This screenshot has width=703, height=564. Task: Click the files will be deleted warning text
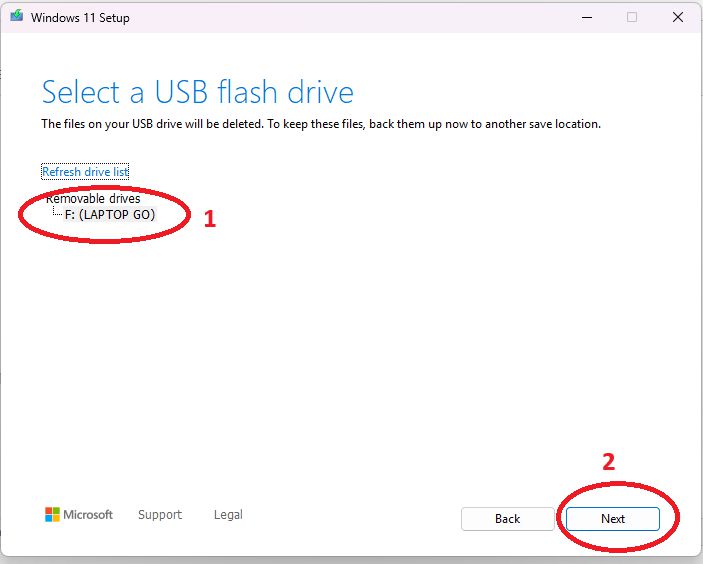point(320,124)
